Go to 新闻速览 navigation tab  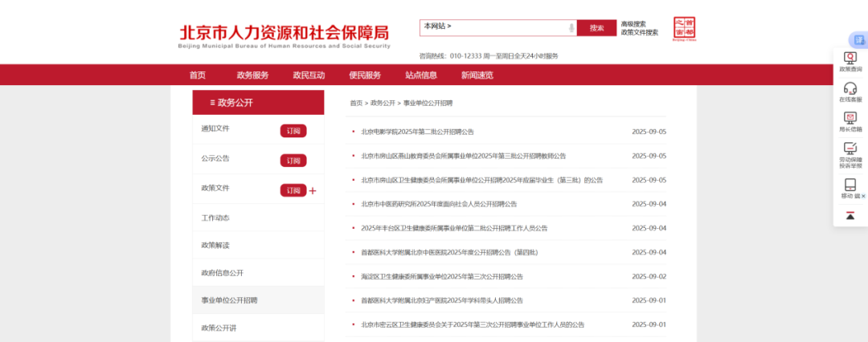pyautogui.click(x=477, y=75)
